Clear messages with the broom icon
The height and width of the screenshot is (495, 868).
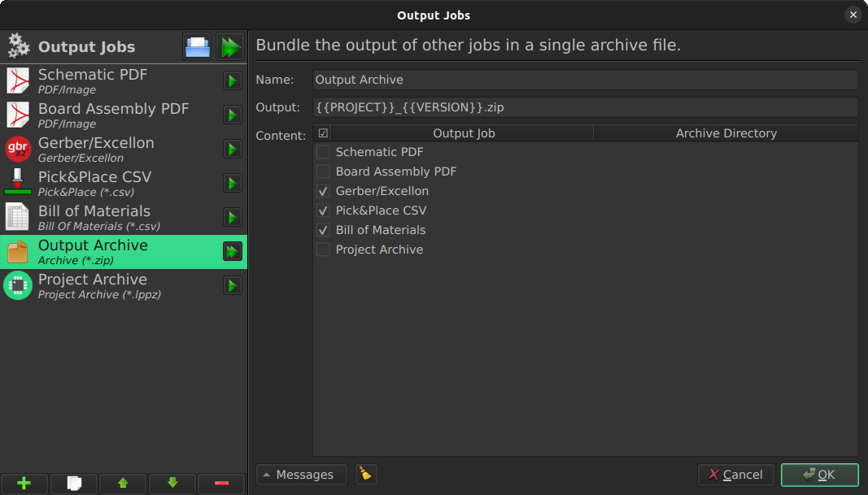click(365, 475)
